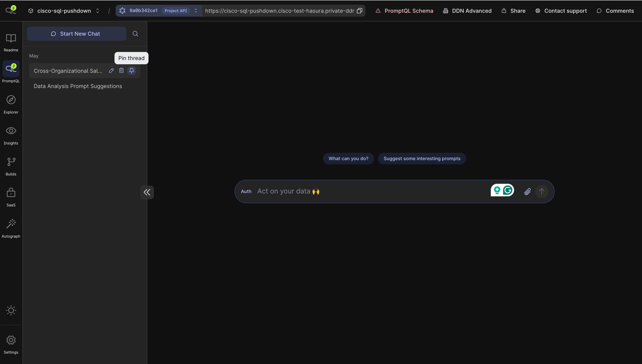This screenshot has width=642, height=364.
Task: Open DDN Advanced from the top bar
Action: [x=471, y=11]
